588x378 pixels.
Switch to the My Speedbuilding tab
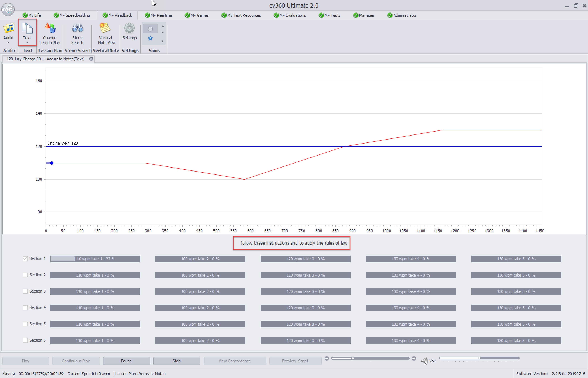72,15
